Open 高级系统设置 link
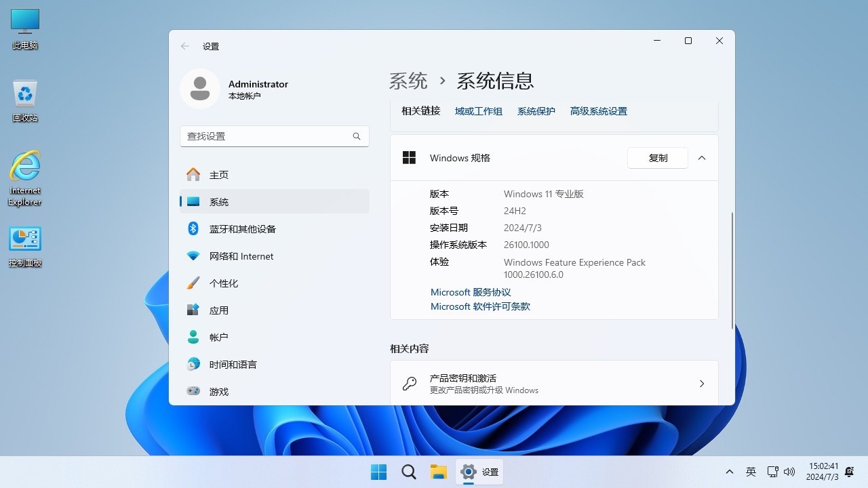This screenshot has height=488, width=868. (598, 110)
